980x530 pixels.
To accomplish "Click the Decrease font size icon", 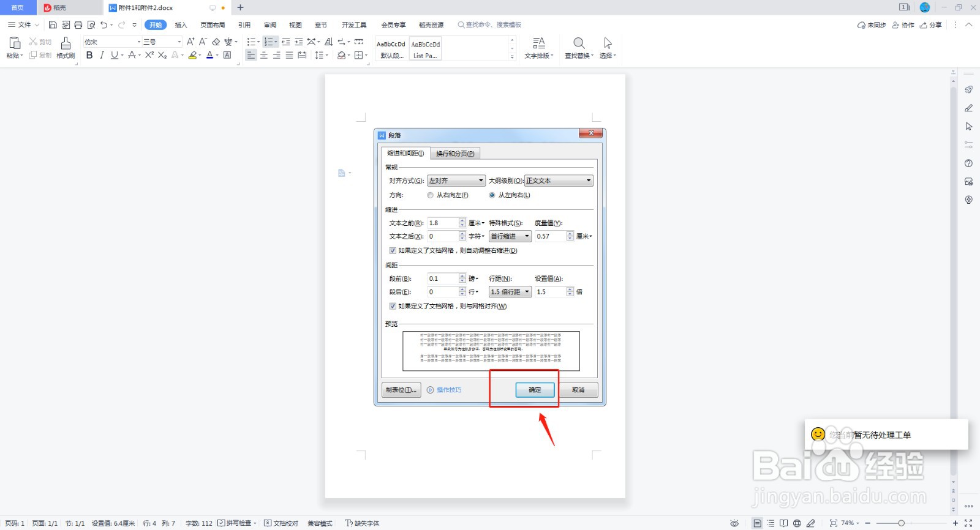I will tap(203, 42).
